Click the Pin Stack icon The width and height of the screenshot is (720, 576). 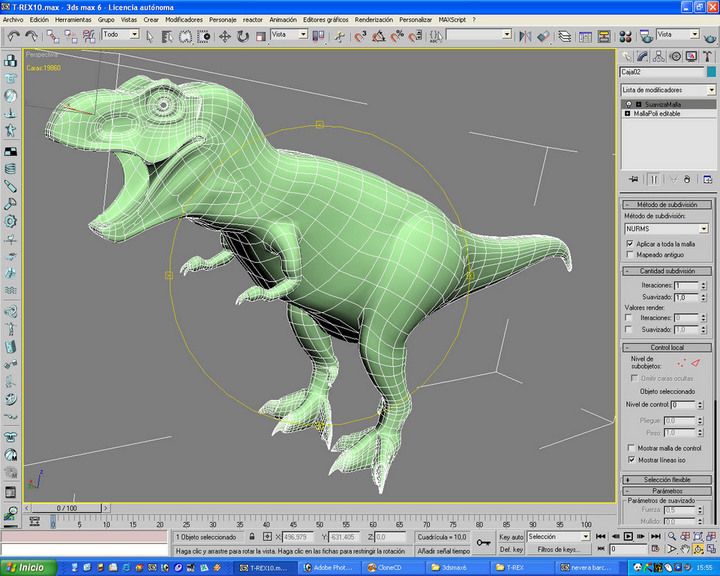coord(632,179)
